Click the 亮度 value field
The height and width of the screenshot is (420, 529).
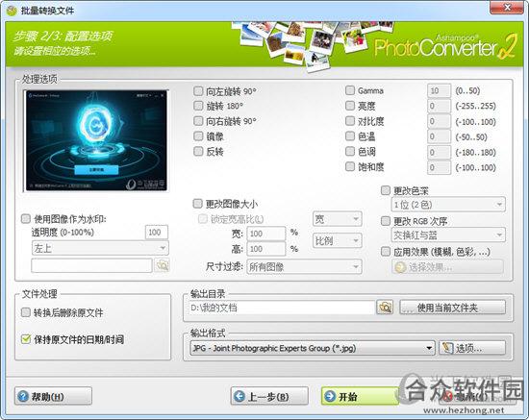point(439,106)
